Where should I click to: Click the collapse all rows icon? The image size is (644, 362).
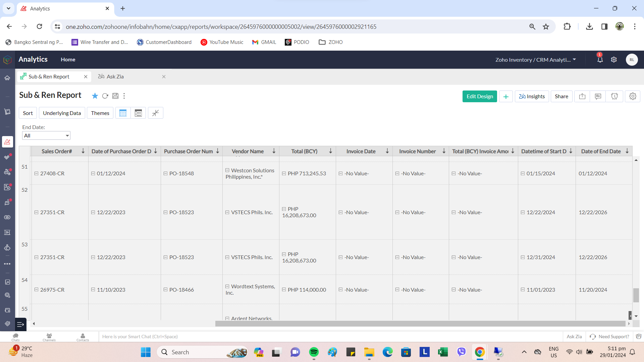[155, 113]
